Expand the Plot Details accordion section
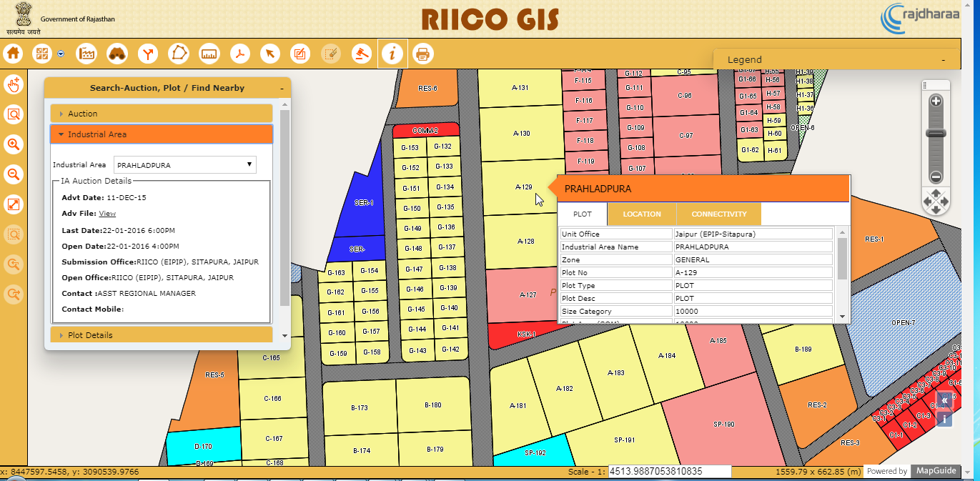Image resolution: width=980 pixels, height=481 pixels. (162, 335)
